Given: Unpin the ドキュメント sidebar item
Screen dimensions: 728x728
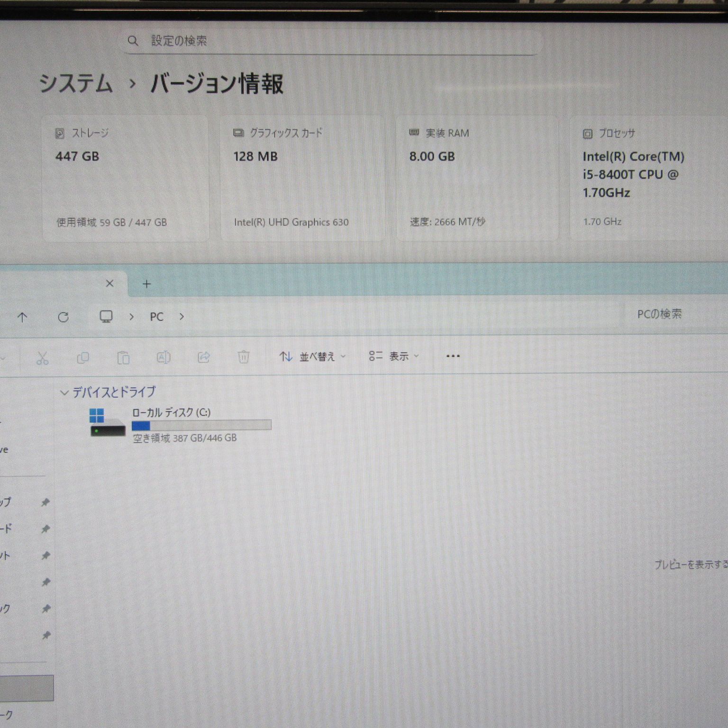Looking at the screenshot, I should coord(45,555).
